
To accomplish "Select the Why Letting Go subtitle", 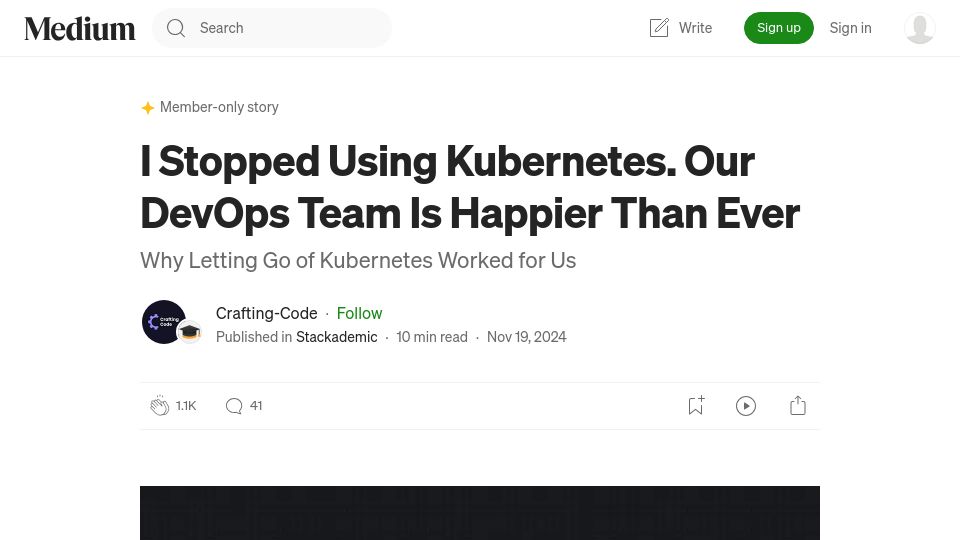I will point(358,260).
